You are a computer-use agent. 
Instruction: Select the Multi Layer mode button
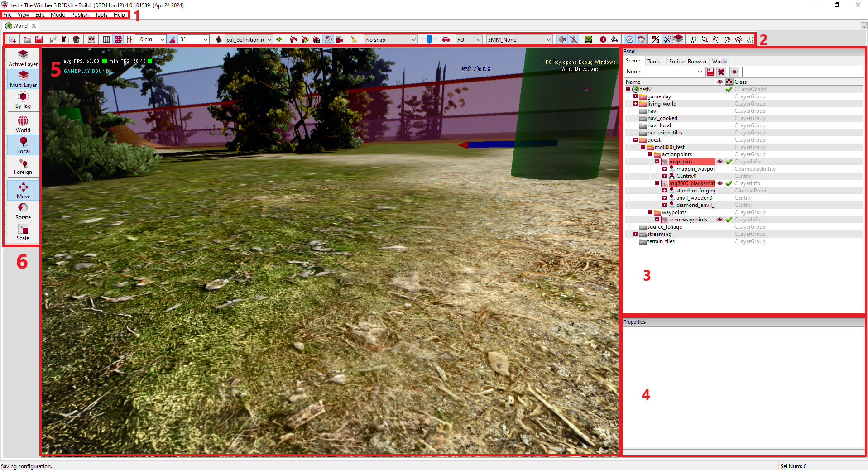23,79
